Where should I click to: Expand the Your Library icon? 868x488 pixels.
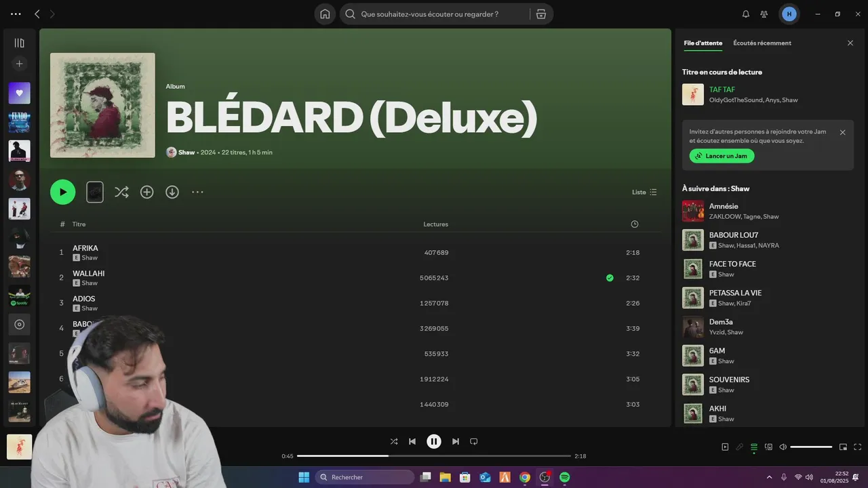tap(19, 43)
